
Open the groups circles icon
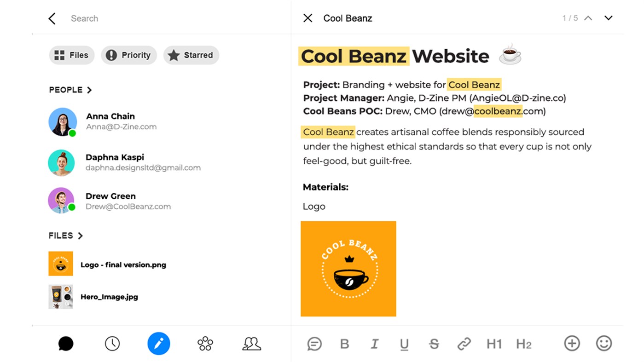coord(205,344)
